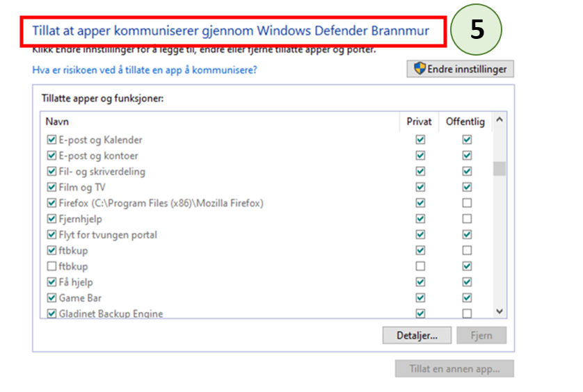Toggle Film og TV Privat checkbox

point(420,187)
